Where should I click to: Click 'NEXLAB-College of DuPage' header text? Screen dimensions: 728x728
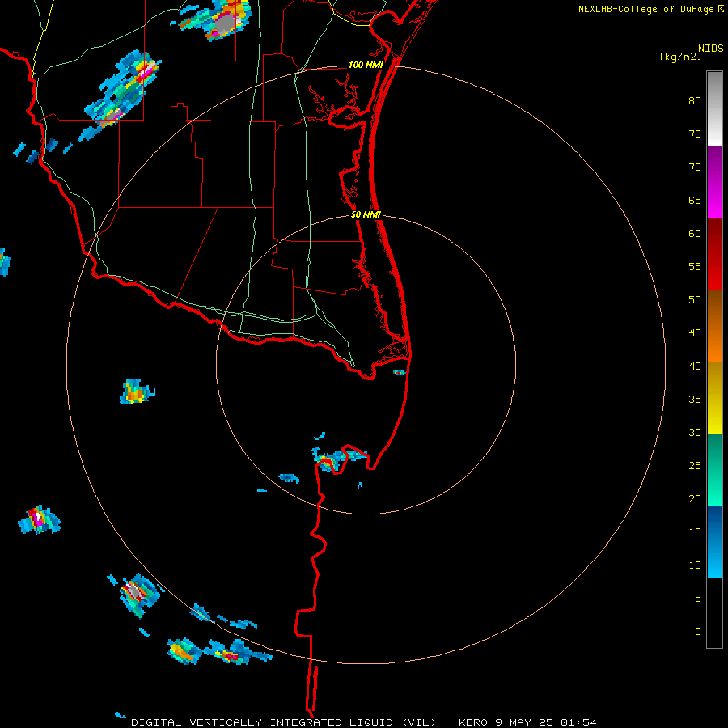[x=646, y=9]
